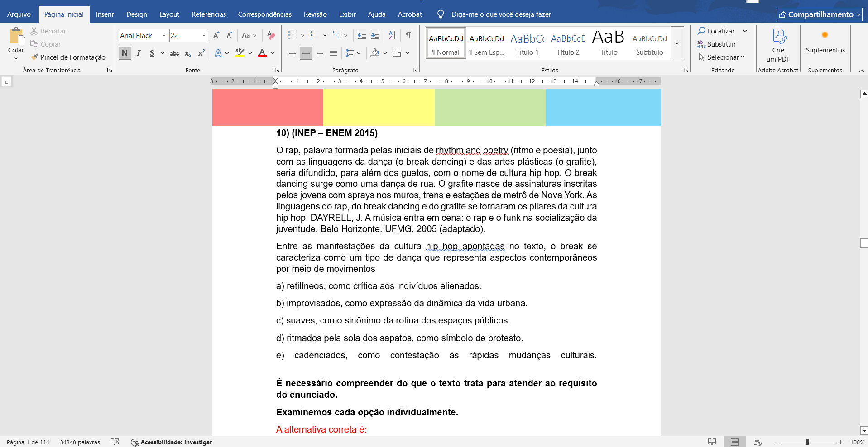The image size is (868, 447).
Task: Expand underline style dropdown arrow
Action: tap(162, 53)
